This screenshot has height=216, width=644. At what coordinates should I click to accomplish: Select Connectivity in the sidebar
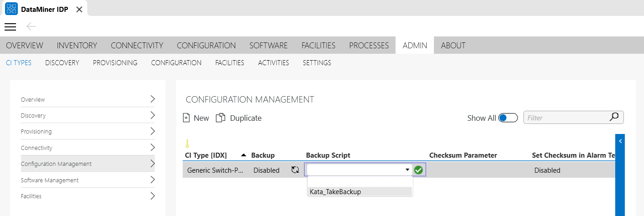(x=88, y=148)
